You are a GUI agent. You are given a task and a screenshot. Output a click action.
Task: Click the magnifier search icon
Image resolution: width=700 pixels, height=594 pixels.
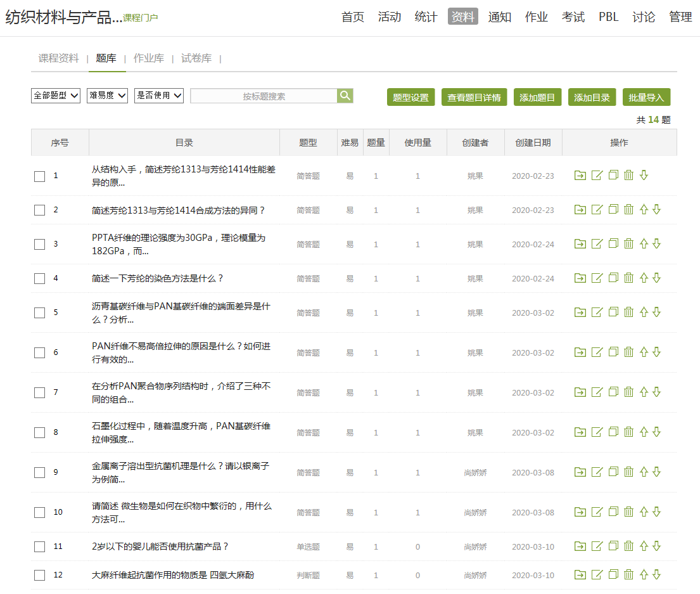pyautogui.click(x=345, y=96)
